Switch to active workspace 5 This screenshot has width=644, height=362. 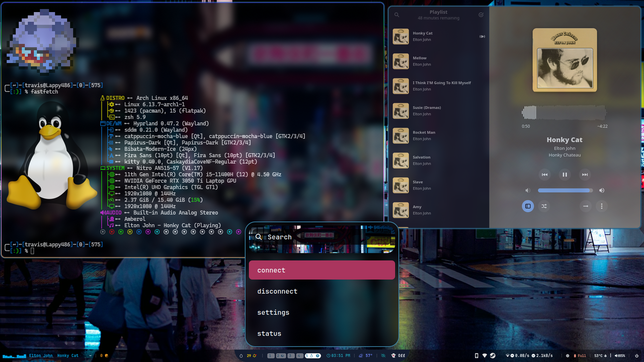point(313,355)
